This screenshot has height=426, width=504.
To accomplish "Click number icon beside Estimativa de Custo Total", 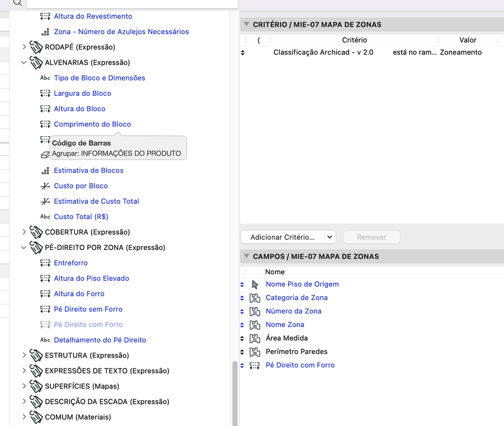I will click(45, 201).
